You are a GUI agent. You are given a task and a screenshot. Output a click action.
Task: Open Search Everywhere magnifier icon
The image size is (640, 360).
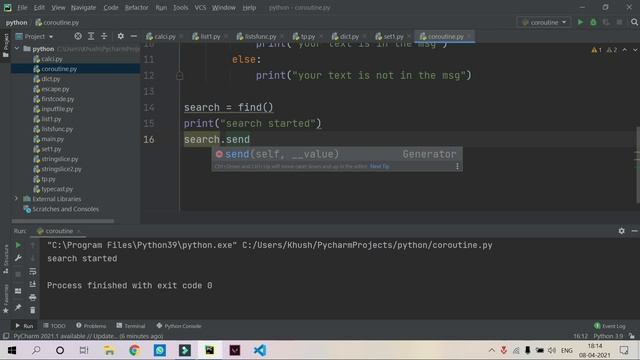634,22
